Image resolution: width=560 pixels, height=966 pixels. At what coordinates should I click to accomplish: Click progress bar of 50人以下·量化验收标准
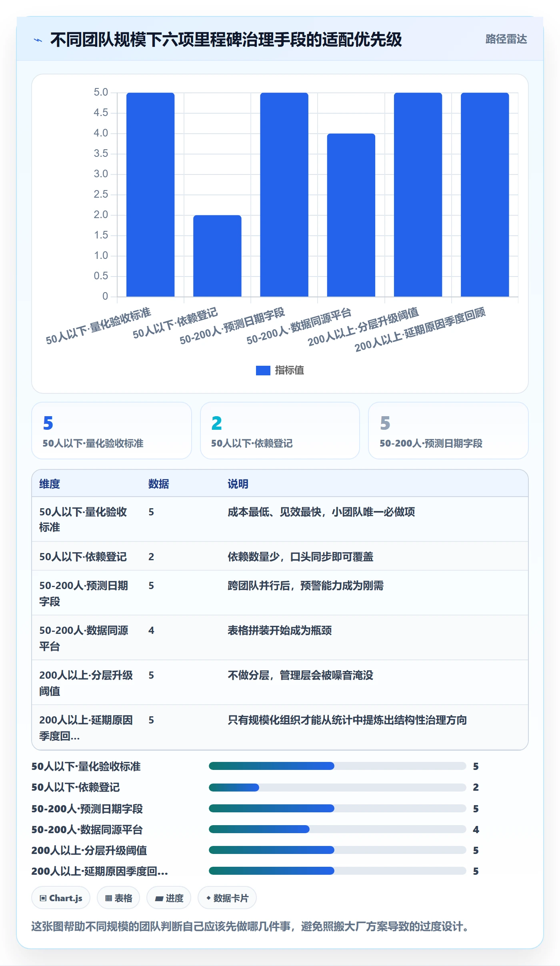337,766
